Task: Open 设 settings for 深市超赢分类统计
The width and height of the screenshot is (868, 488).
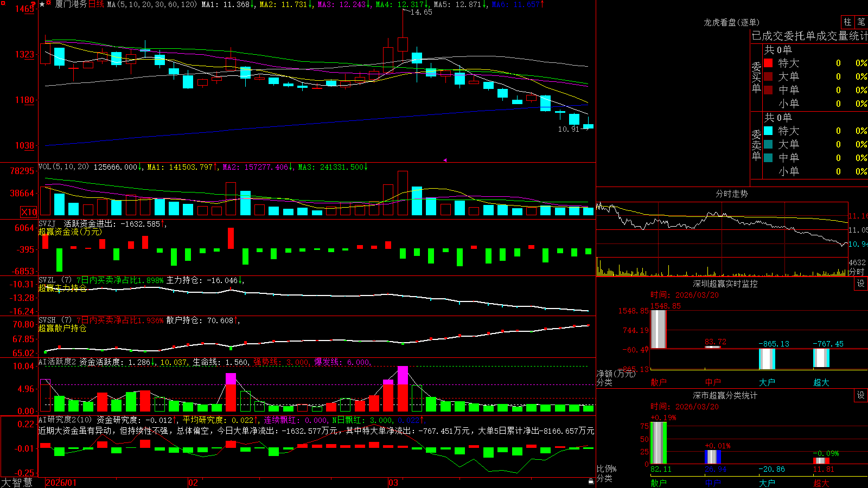Action: [x=861, y=395]
